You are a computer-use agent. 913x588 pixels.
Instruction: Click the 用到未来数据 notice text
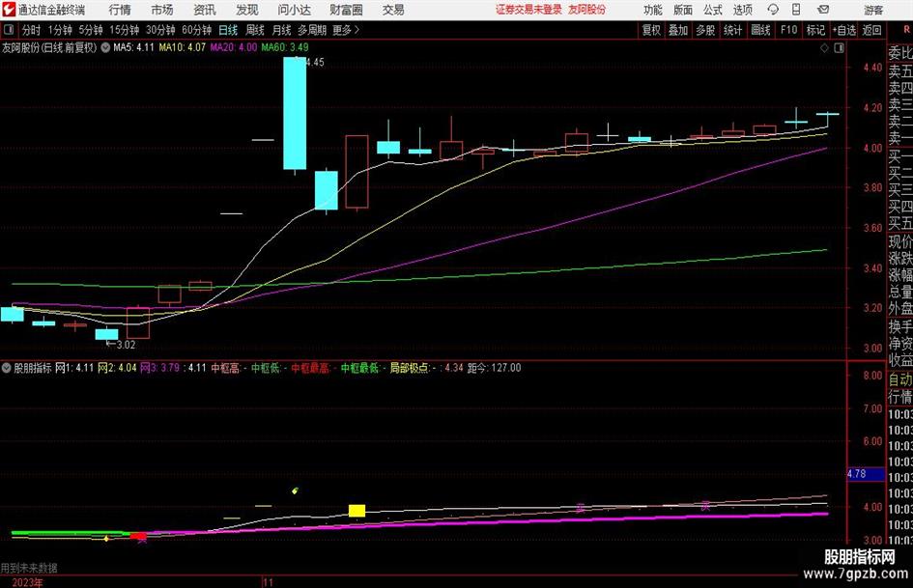tap(29, 568)
